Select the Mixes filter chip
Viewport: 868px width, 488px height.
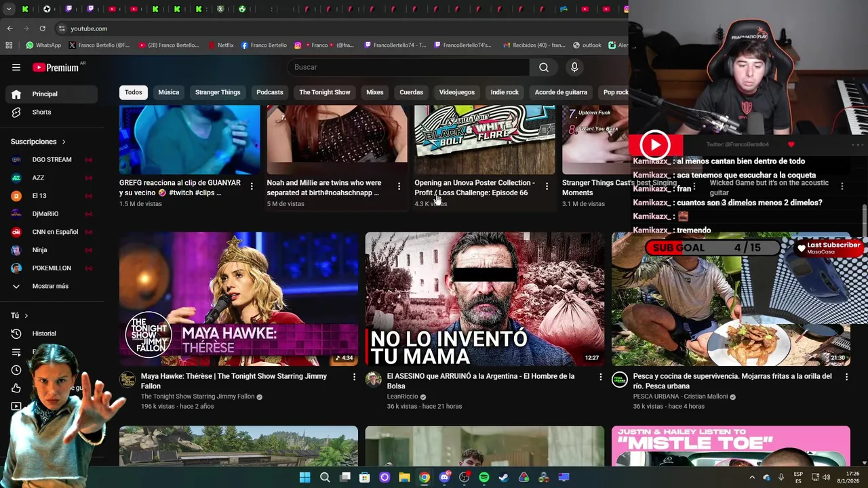pyautogui.click(x=375, y=92)
